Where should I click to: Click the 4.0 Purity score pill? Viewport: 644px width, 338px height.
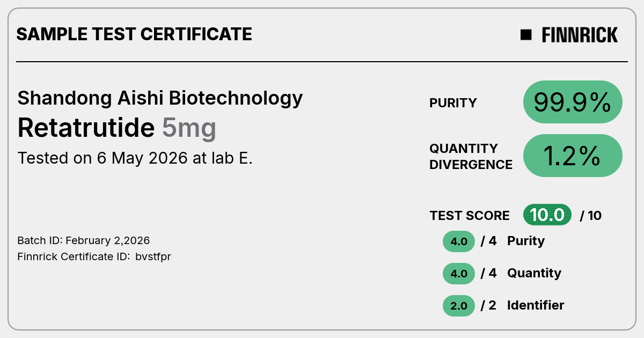459,241
